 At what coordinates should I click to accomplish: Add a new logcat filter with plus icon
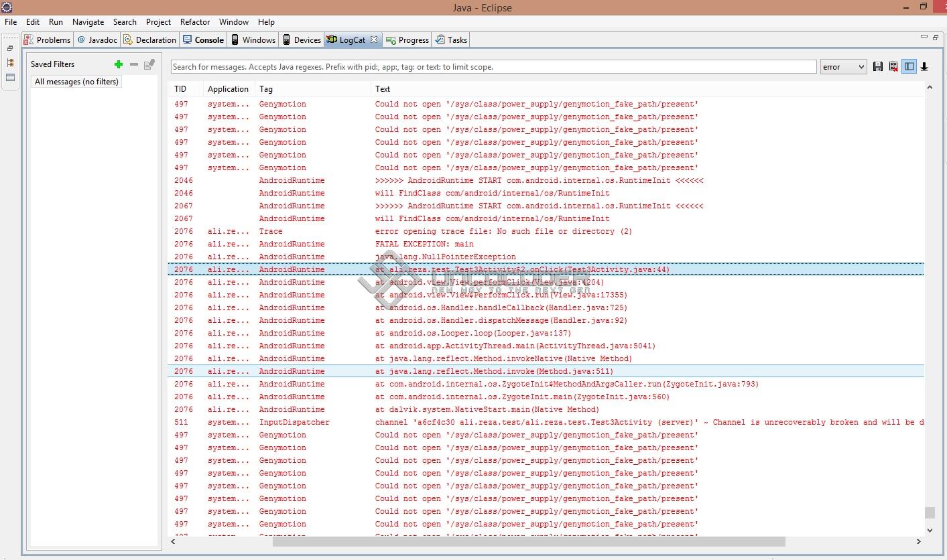119,64
